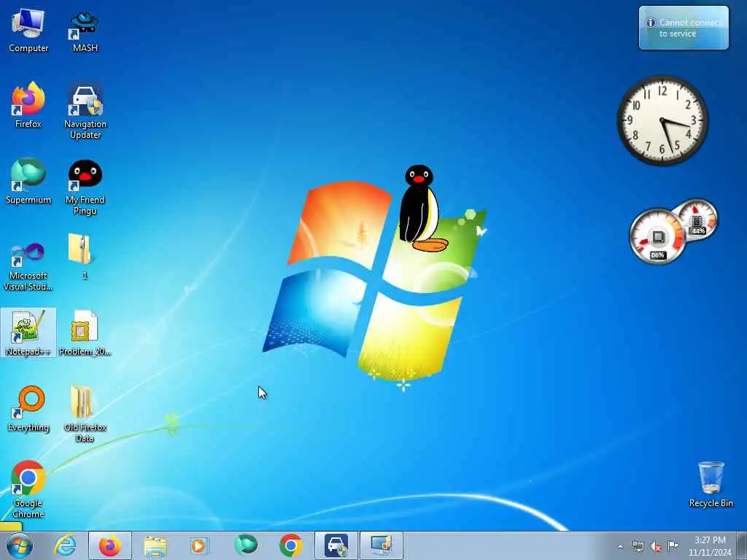The image size is (747, 560).
Task: Show hidden system tray icons
Action: click(x=620, y=546)
